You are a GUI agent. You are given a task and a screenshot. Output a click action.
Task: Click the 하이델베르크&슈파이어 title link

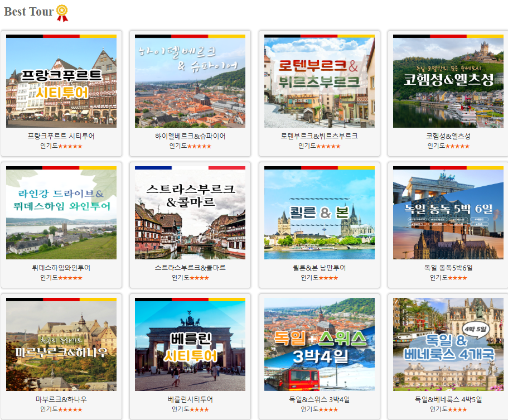pos(190,136)
